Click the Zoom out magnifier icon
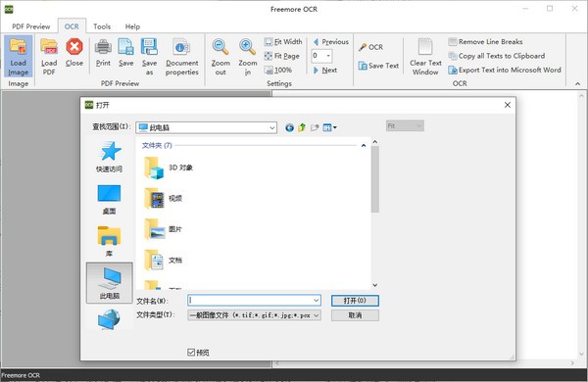 220,47
